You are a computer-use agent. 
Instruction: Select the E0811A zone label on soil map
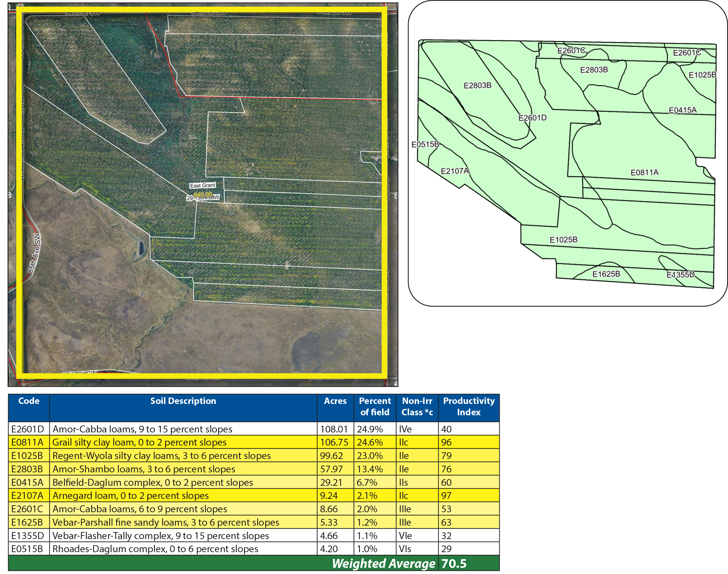coord(644,173)
